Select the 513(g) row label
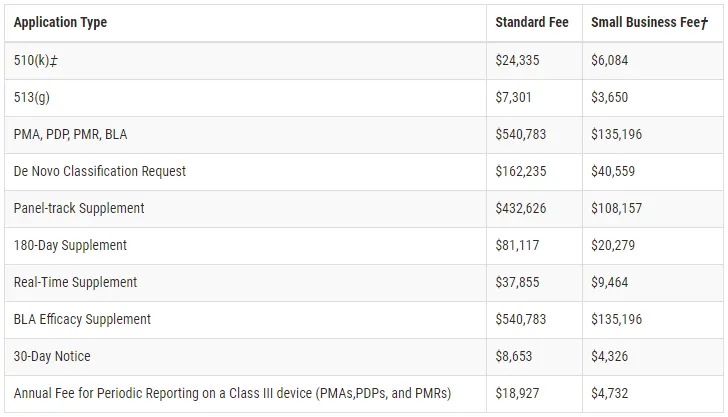 (x=33, y=97)
